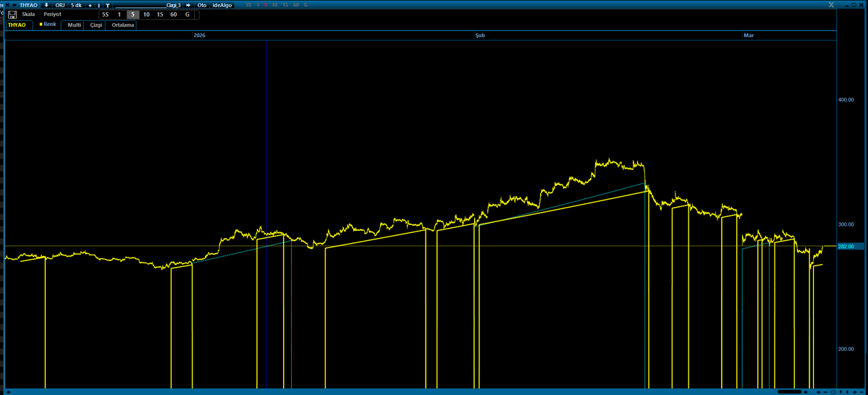
Task: Click the ideAlgo button
Action: click(222, 5)
